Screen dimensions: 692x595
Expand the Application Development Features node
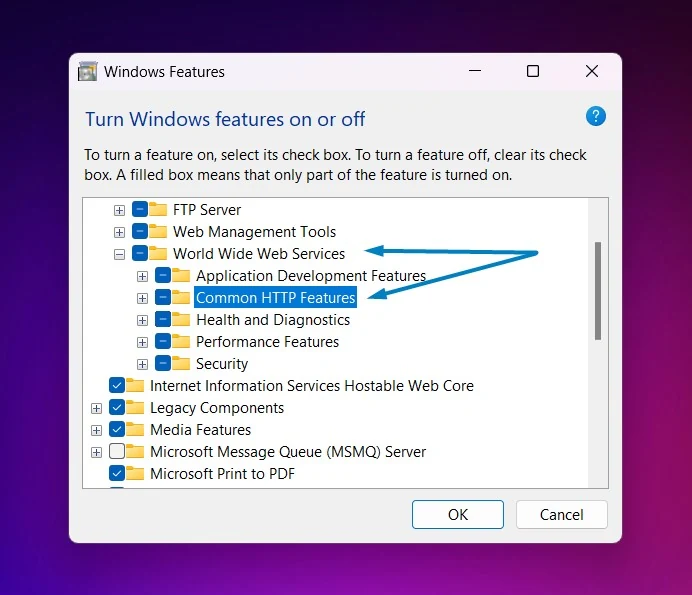(142, 276)
